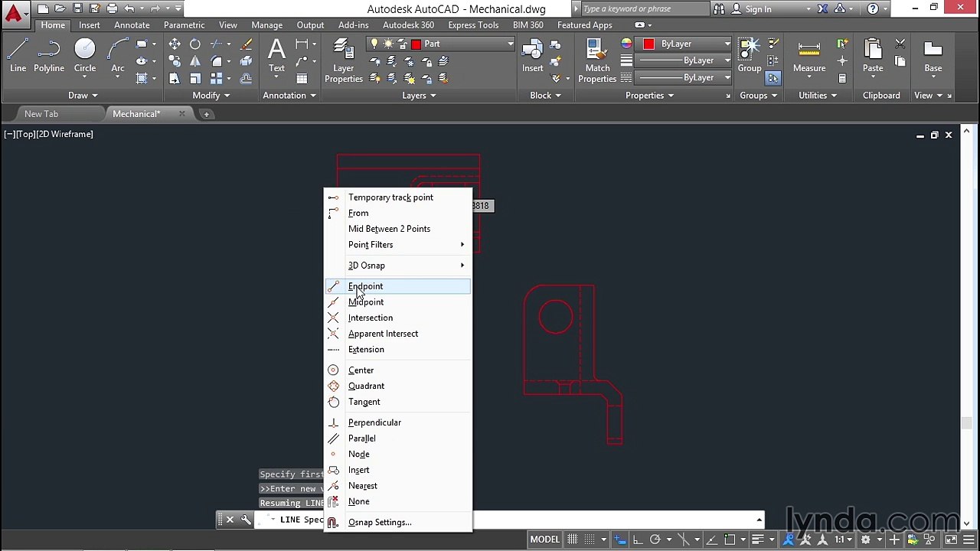Toggle dynamic input in status bar
This screenshot has width=980, height=551.
pyautogui.click(x=620, y=540)
